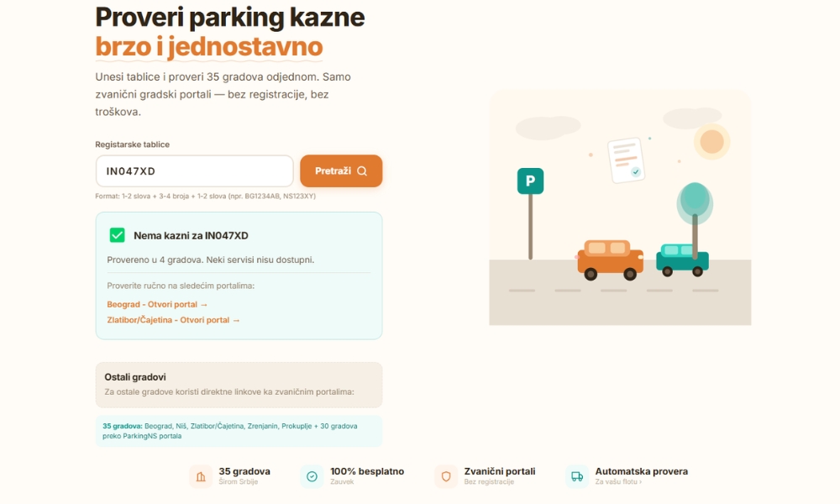Click the green P parking sign

(x=530, y=181)
